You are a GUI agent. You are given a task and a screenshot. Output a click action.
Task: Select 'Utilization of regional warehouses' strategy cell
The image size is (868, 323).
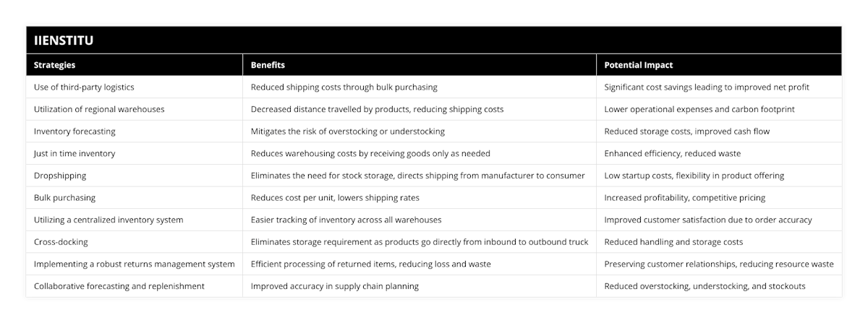(99, 109)
